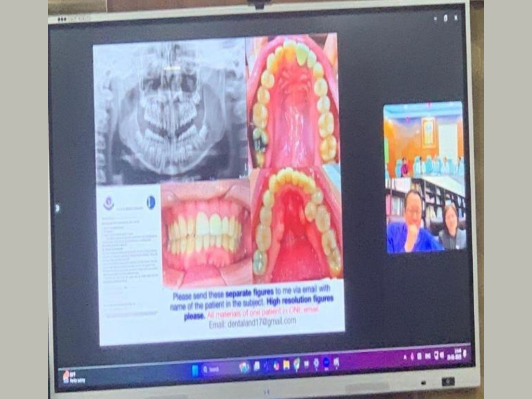The image size is (532, 399).
Task: Click the colorful Copilot icon next to Search
Action: coord(244,368)
